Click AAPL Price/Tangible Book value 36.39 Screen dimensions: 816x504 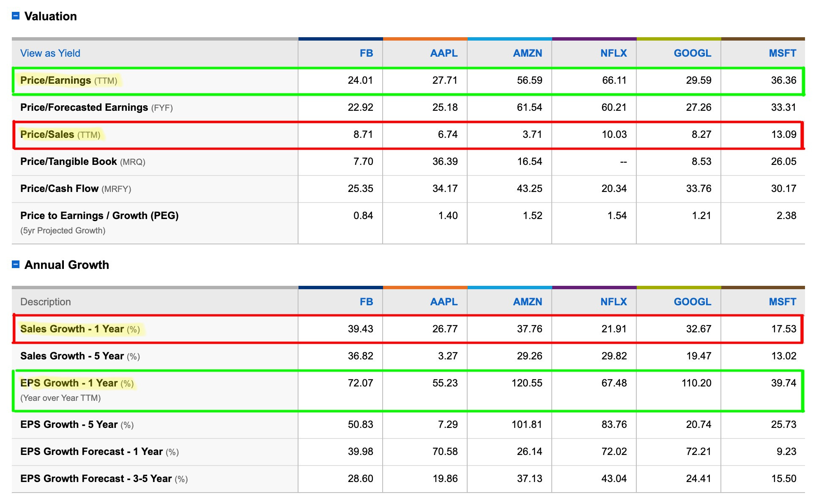pyautogui.click(x=445, y=162)
